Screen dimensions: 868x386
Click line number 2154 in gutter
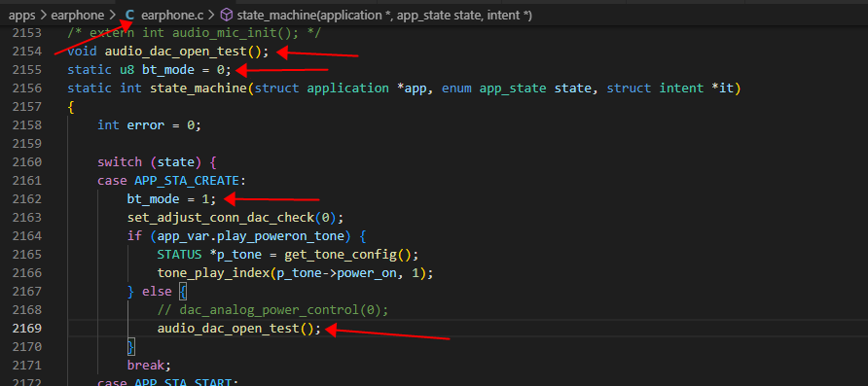(x=26, y=52)
